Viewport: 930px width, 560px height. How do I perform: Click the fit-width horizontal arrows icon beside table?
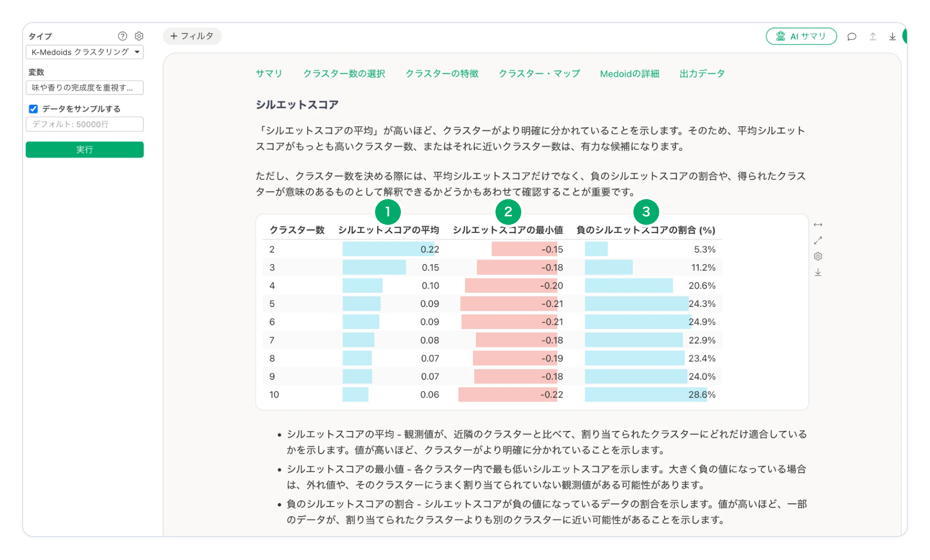pyautogui.click(x=818, y=224)
